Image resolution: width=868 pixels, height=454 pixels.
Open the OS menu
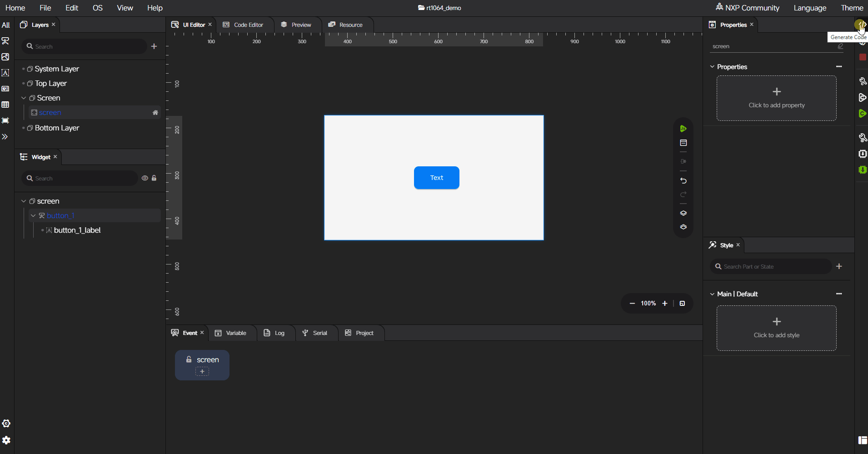(x=98, y=8)
